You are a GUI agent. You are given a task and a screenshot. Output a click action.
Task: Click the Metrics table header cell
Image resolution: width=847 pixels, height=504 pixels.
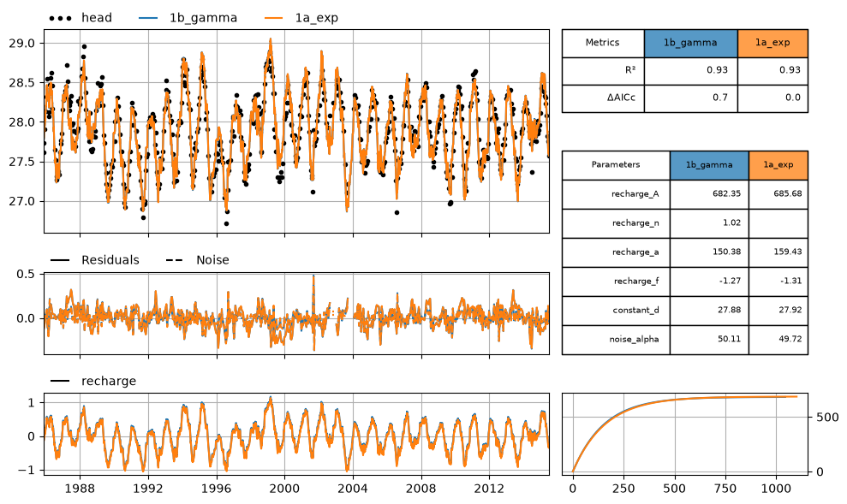tap(603, 43)
